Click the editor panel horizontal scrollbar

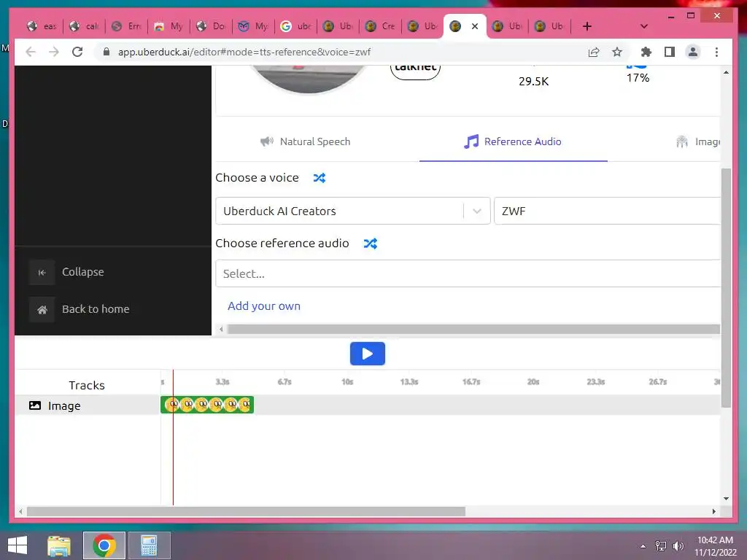473,329
